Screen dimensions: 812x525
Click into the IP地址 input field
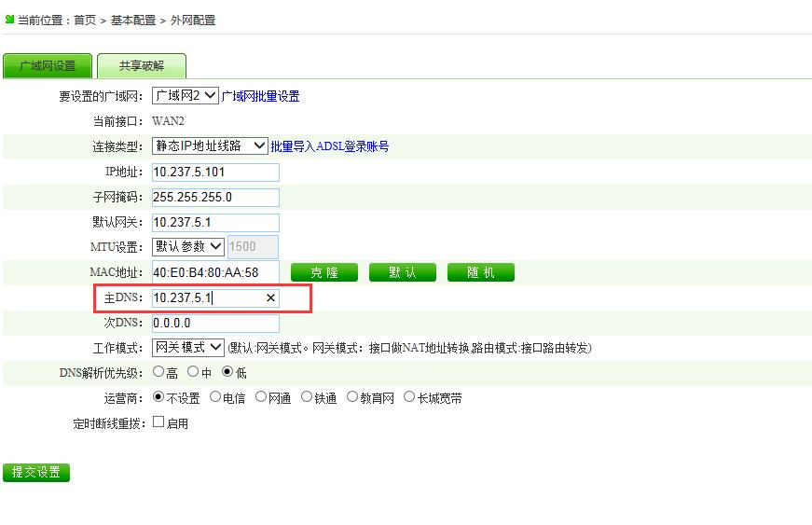(x=214, y=173)
